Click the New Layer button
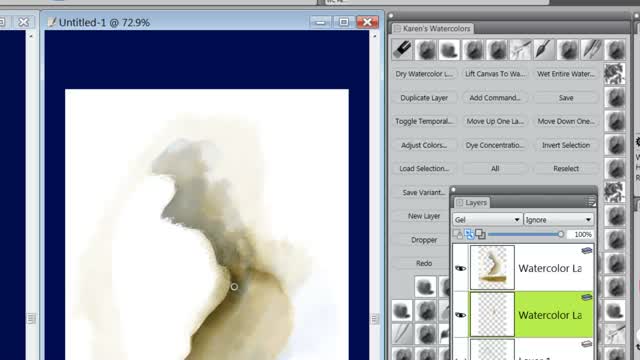 pos(421,216)
